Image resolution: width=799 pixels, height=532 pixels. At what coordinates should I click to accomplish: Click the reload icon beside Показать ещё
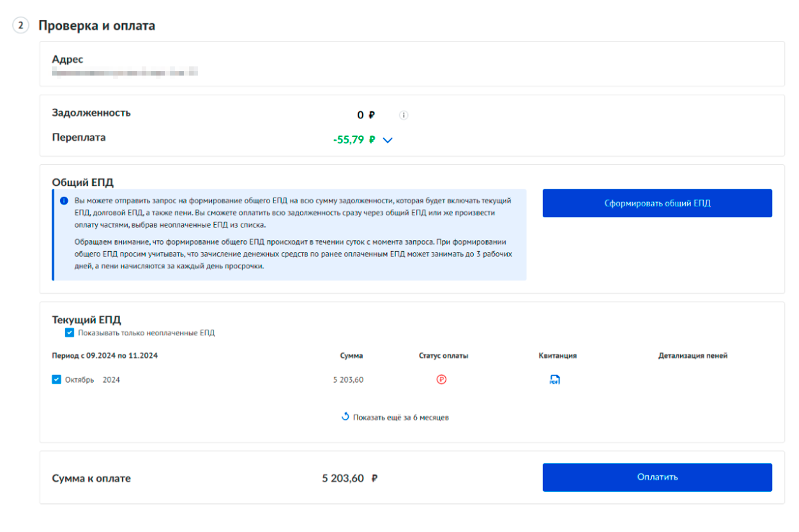point(345,417)
